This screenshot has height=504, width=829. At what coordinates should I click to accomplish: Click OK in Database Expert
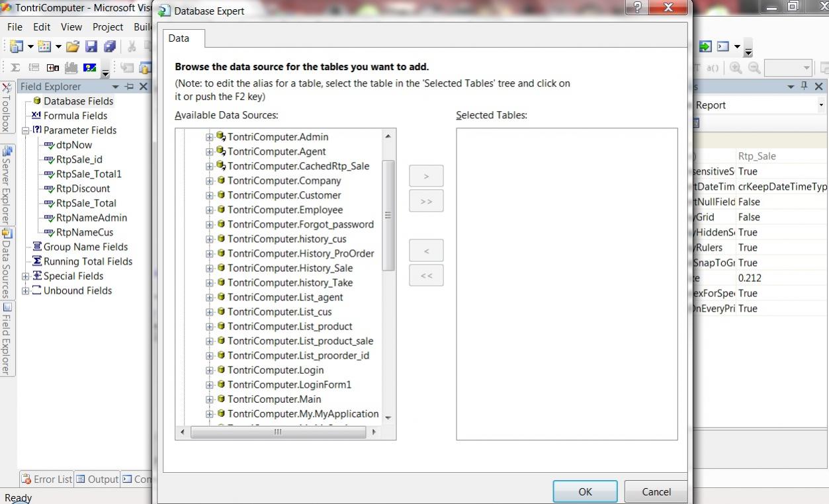(x=586, y=491)
